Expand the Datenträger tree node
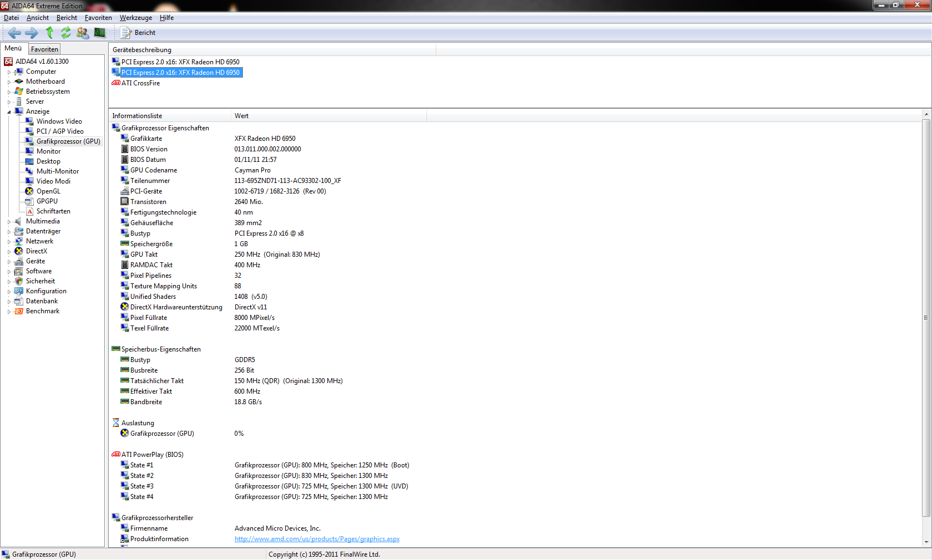The image size is (932, 560). tap(9, 232)
